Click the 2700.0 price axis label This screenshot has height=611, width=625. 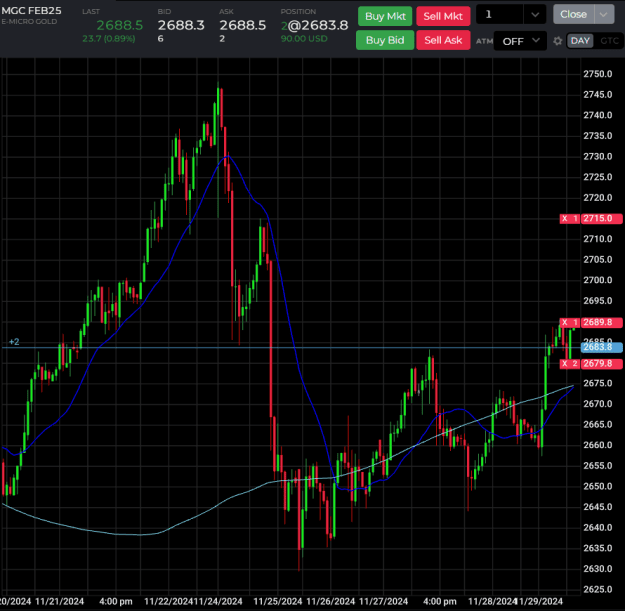[597, 280]
